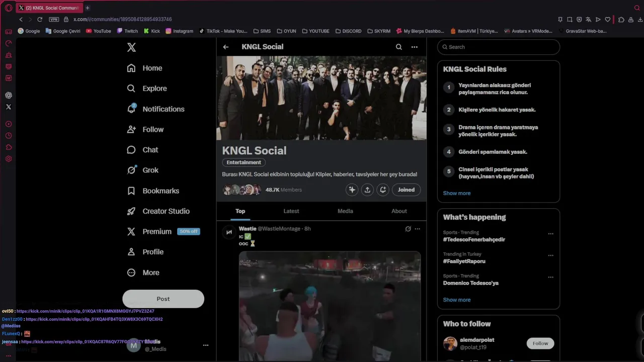Click the heart bookmark icon in toolbar
Image resolution: width=644 pixels, height=362 pixels.
pos(608,20)
